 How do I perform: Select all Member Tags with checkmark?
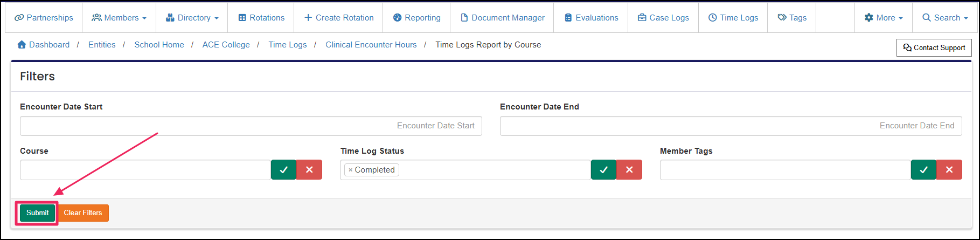[x=924, y=170]
